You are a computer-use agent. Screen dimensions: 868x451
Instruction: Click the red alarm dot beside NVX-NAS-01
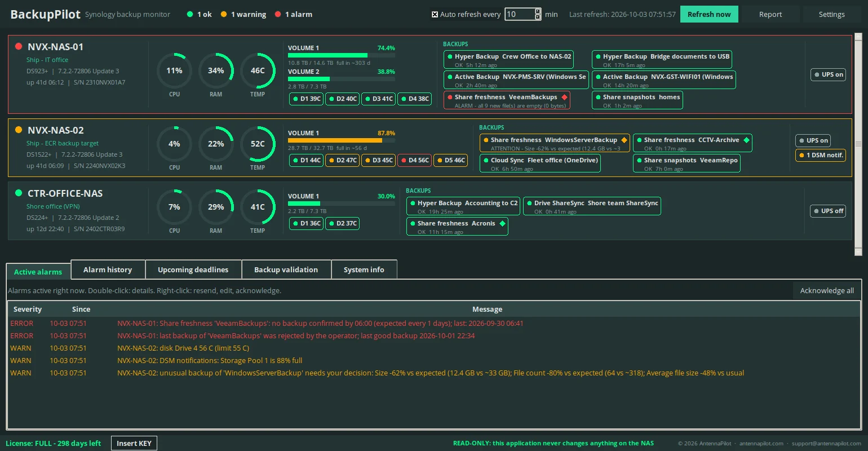(x=19, y=46)
